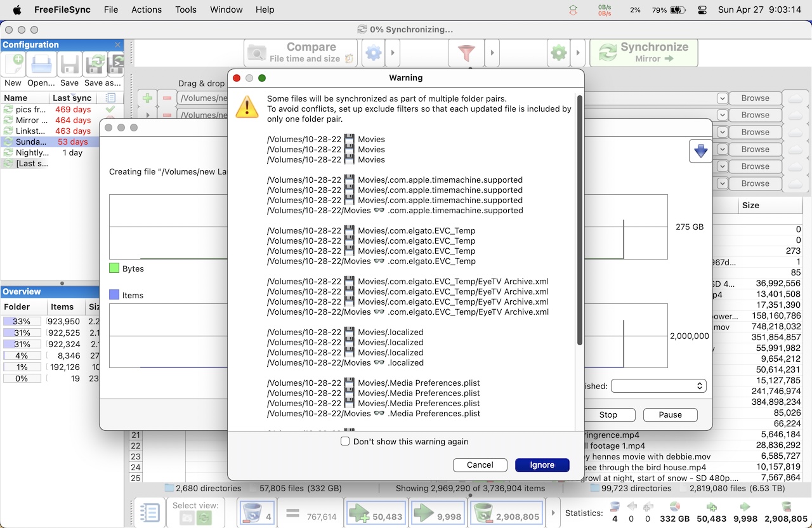
Task: Click the cloud icon beside the last Browse button
Action: point(795,183)
